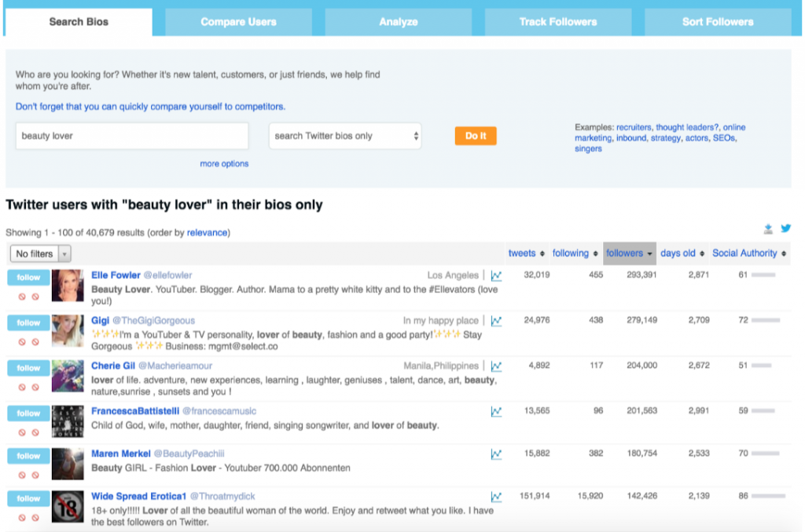The width and height of the screenshot is (805, 532).
Task: Switch to the Compare Users tab
Action: tap(238, 22)
